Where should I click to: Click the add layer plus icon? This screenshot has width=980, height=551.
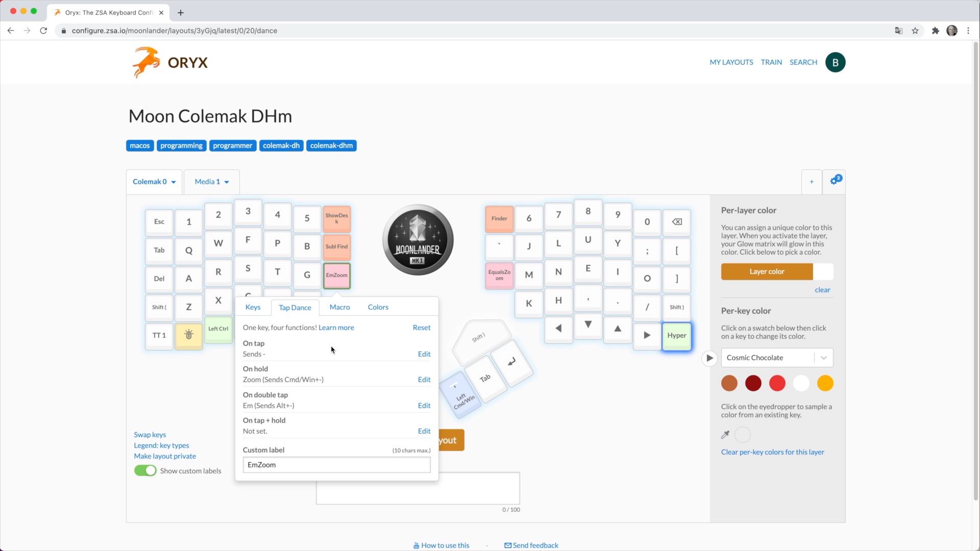pos(812,181)
